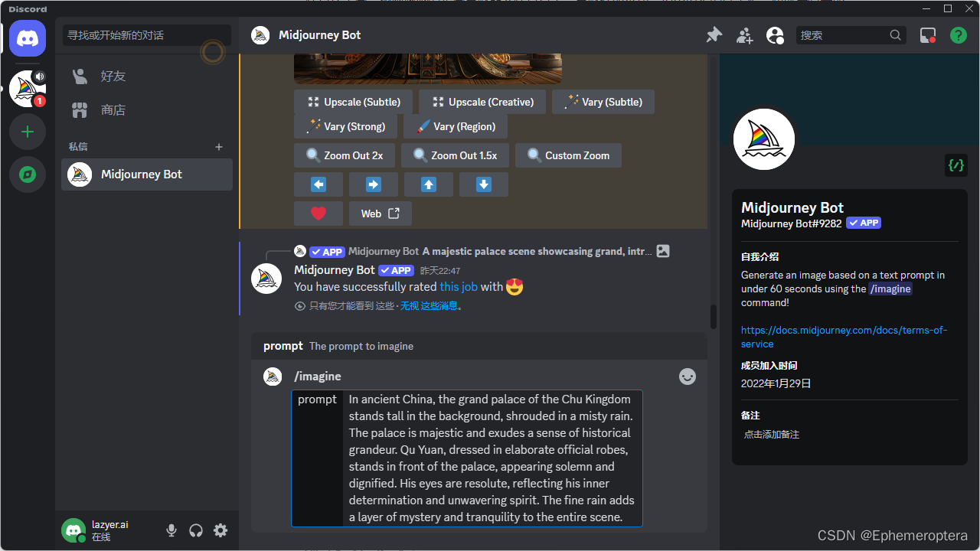The width and height of the screenshot is (980, 551).
Task: Open Midjourney terms-of-service link
Action: 844,337
